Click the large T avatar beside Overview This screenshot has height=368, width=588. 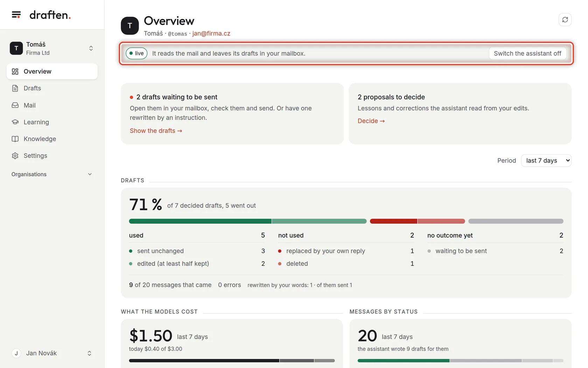pyautogui.click(x=130, y=26)
